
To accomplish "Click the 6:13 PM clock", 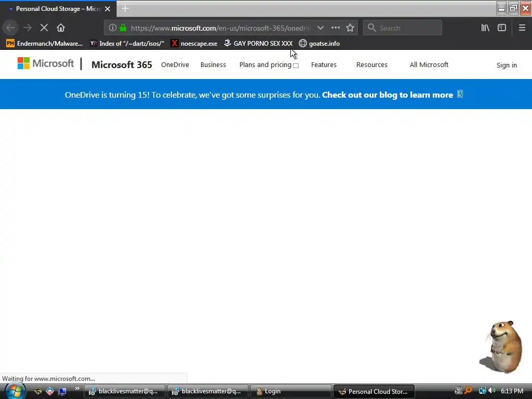I will (x=512, y=391).
